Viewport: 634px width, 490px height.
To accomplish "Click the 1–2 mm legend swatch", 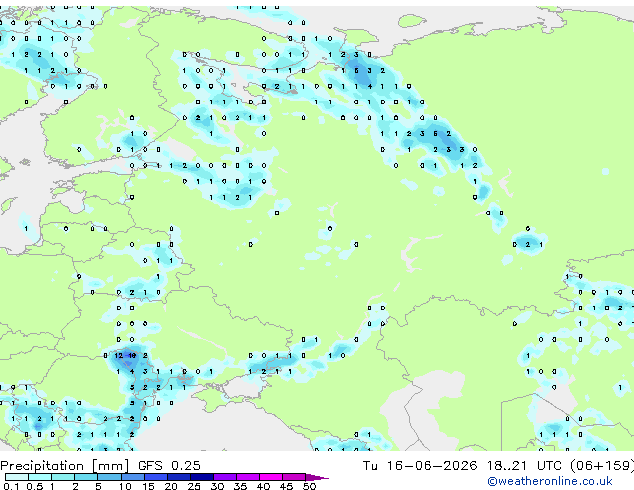I will (x=63, y=477).
